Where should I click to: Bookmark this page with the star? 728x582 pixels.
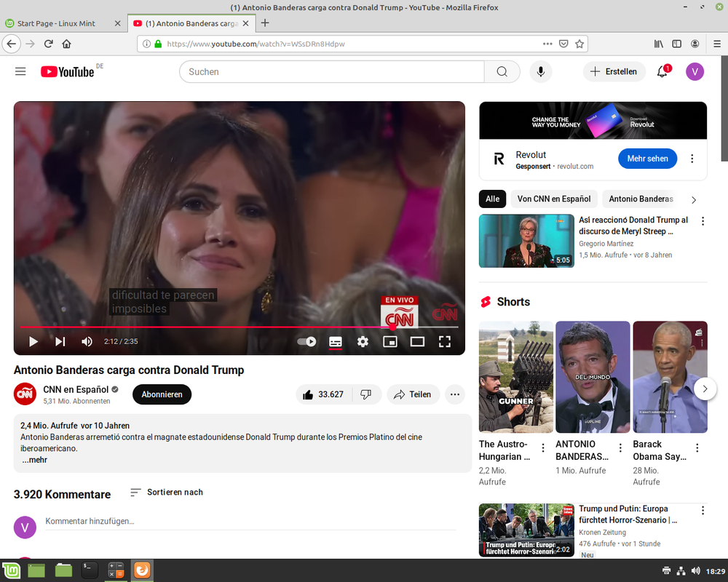coord(579,44)
